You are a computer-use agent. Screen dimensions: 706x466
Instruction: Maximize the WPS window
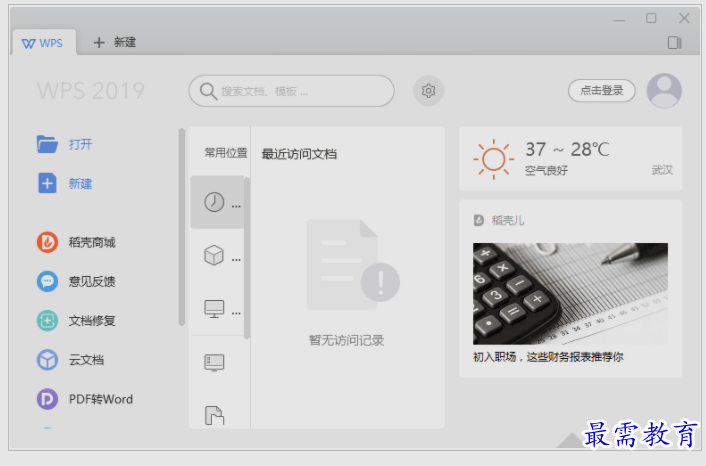pos(651,18)
